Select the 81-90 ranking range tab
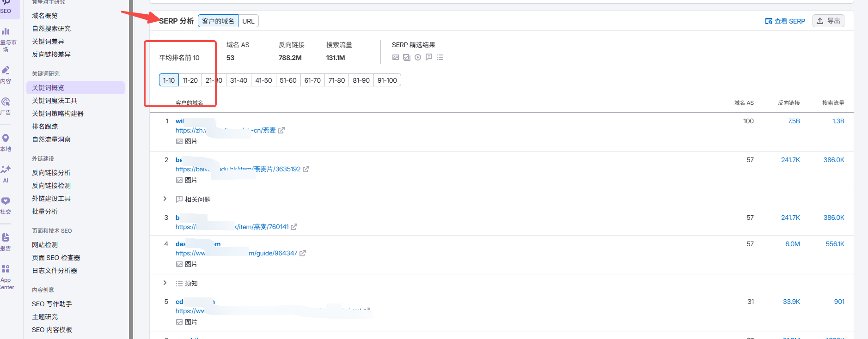 click(x=361, y=80)
